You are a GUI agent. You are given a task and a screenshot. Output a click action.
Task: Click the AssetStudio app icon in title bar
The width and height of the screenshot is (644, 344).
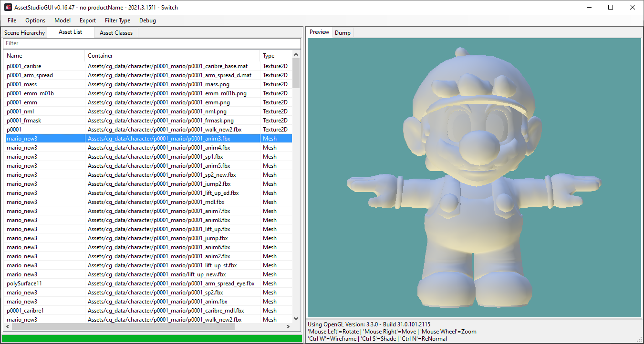pyautogui.click(x=8, y=7)
